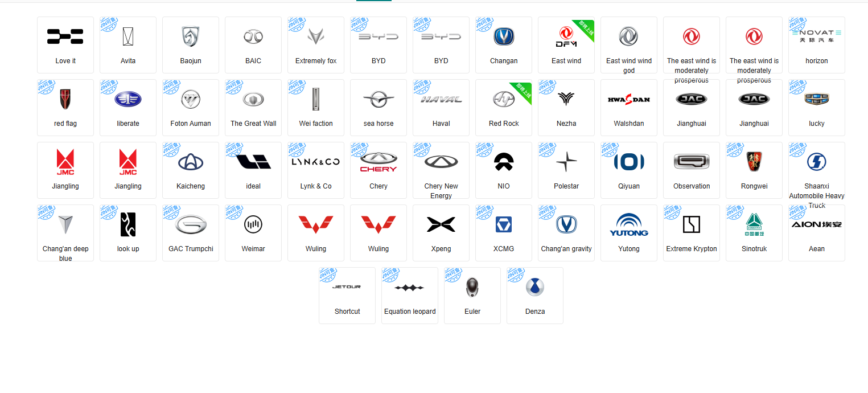Viewport: 868px width, 393px height.
Task: Pick the liberate blue oval logo
Action: click(128, 99)
